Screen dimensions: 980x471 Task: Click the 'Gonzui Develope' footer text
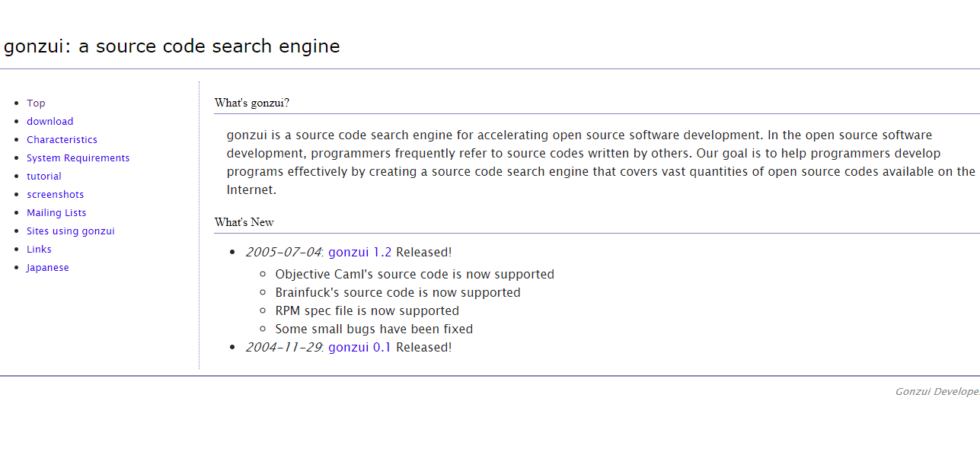937,392
